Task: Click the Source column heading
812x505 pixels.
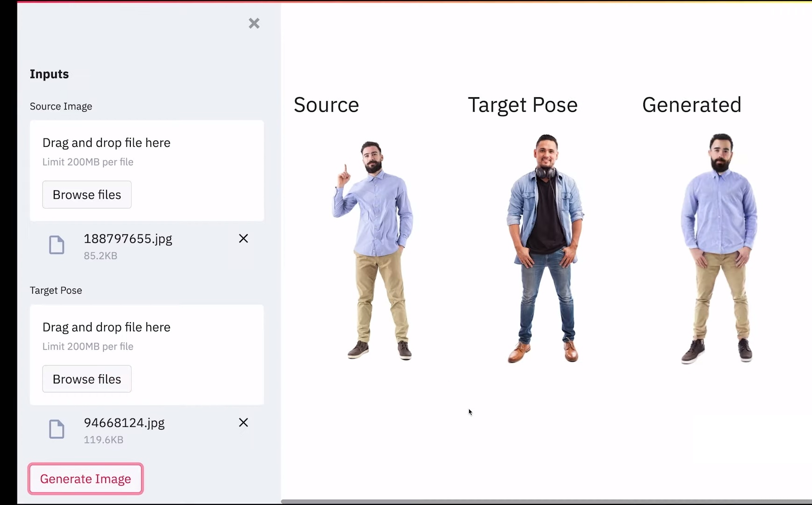Action: click(327, 105)
